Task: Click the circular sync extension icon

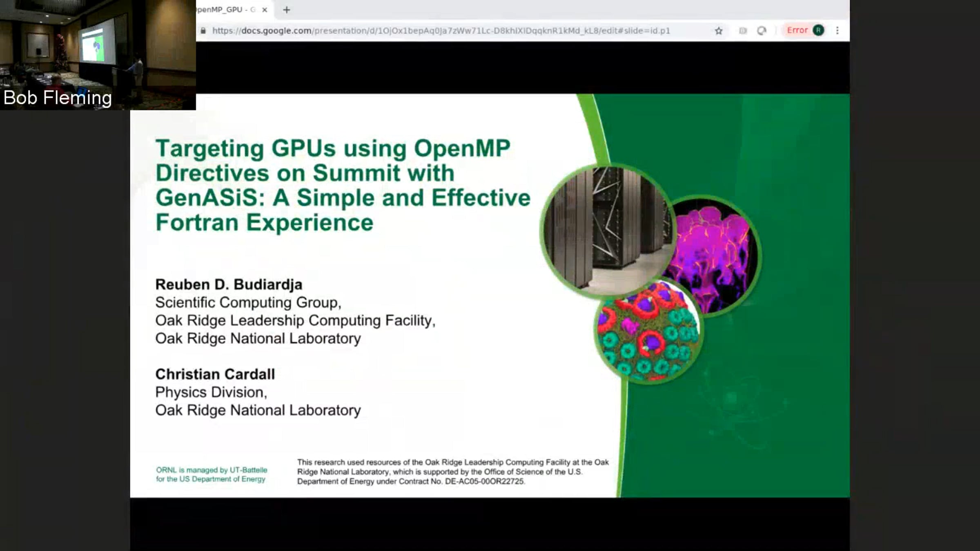Action: [x=762, y=31]
